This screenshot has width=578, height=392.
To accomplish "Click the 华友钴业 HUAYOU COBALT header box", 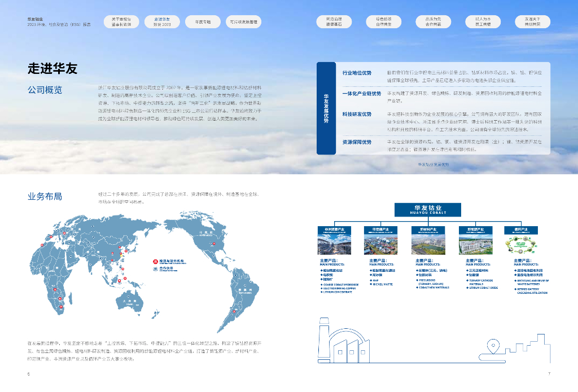I will pos(428,210).
